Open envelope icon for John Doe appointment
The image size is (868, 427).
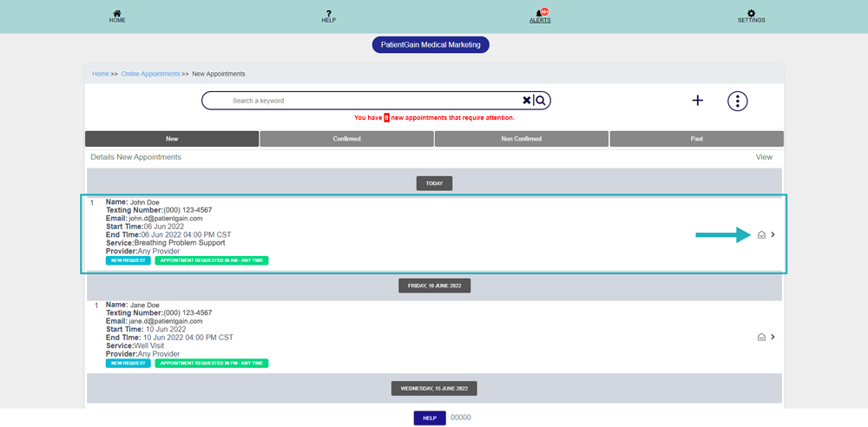point(761,235)
